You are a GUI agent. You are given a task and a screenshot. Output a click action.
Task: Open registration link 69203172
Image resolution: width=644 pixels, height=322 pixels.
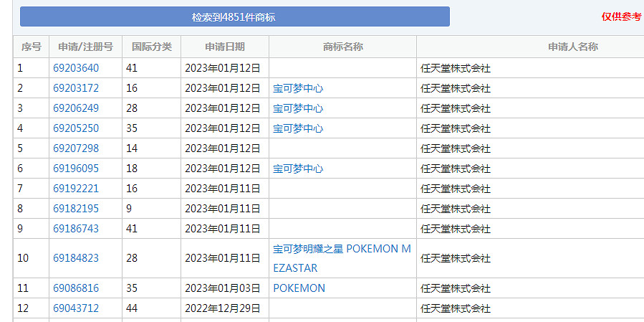point(76,88)
